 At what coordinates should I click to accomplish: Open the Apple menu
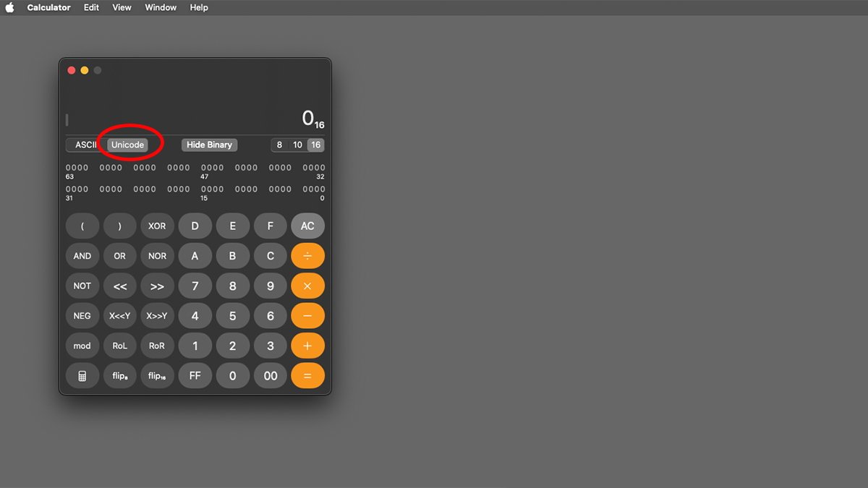10,7
